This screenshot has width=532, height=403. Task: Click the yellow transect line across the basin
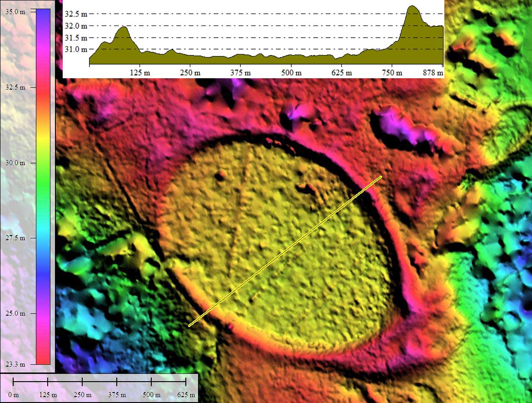coord(285,252)
